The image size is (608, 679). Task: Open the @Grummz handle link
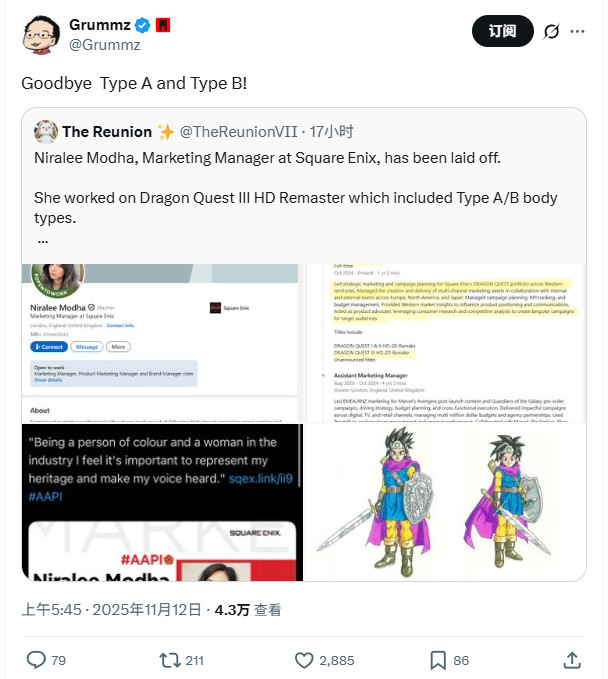pos(104,44)
